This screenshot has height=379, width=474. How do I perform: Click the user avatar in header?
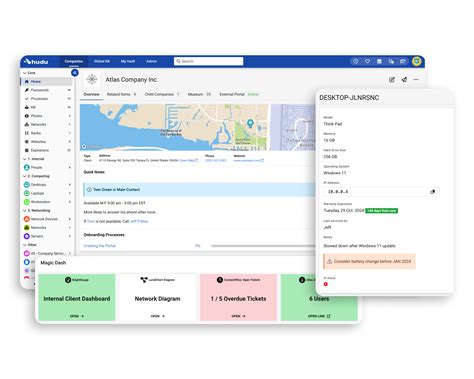[417, 61]
